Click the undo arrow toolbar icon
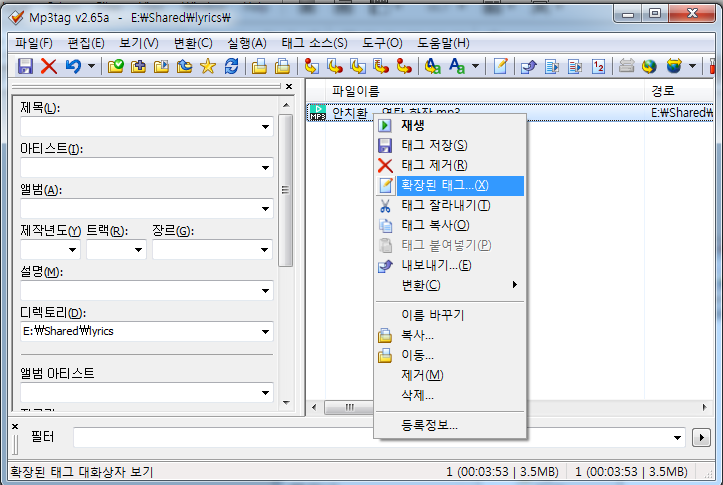Image resolution: width=723 pixels, height=485 pixels. coord(72,66)
